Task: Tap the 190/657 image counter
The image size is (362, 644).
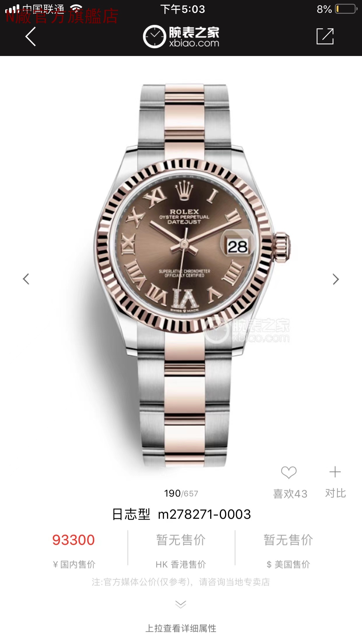Action: point(181,494)
